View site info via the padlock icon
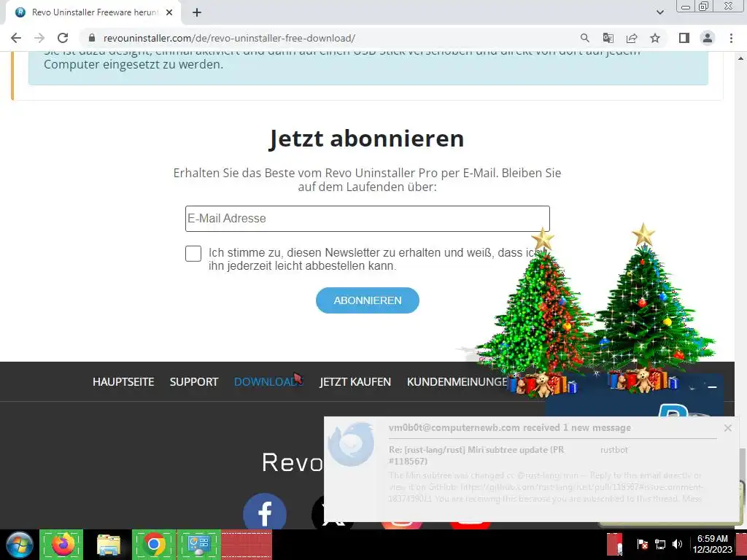 (x=92, y=38)
